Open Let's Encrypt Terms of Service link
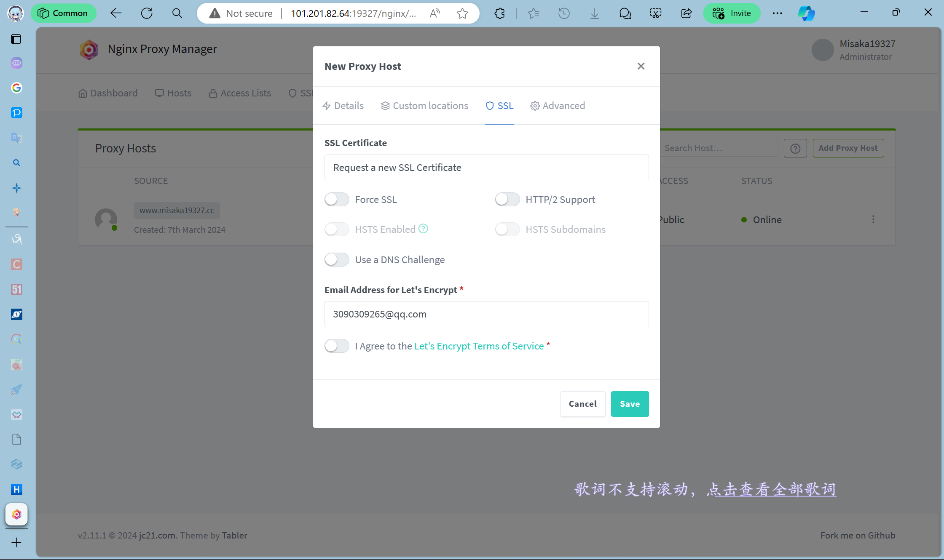Screen dimensions: 944x560 [x=479, y=346]
